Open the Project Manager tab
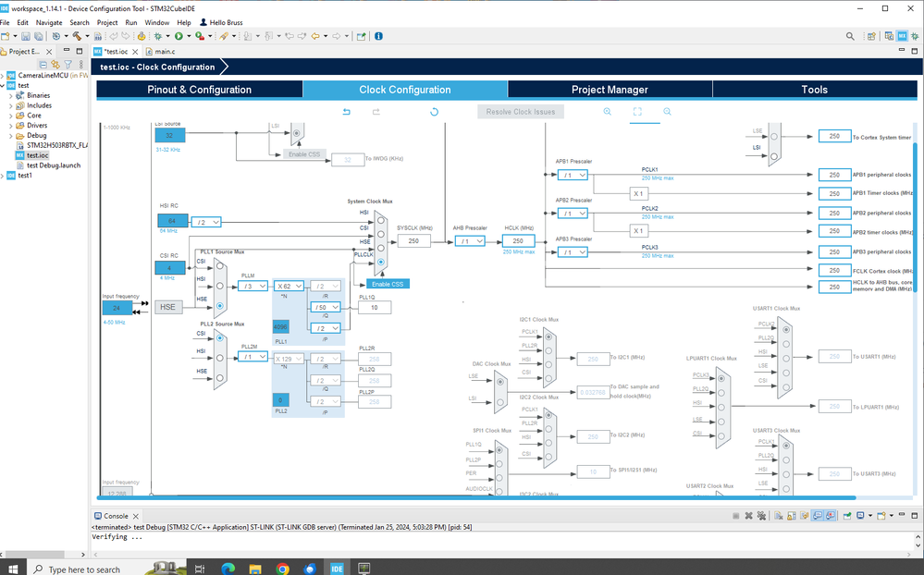This screenshot has height=575, width=924. point(610,90)
